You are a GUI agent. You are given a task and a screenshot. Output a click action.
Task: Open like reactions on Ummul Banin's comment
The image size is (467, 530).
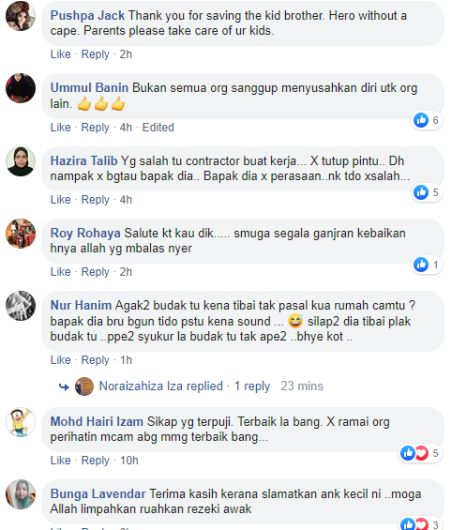point(426,120)
